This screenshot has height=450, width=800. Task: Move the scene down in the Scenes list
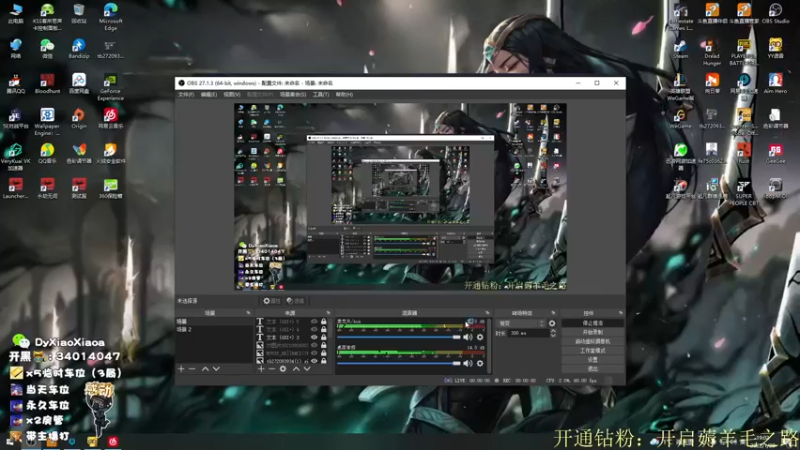pos(216,368)
